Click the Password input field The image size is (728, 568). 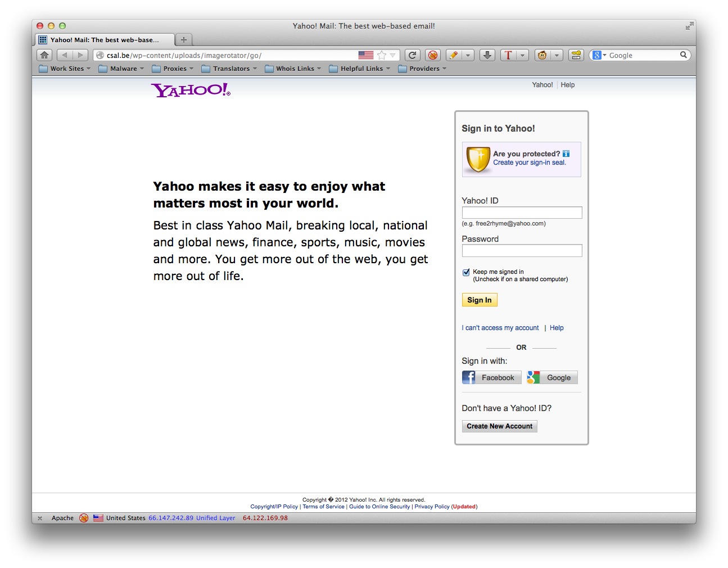click(522, 251)
